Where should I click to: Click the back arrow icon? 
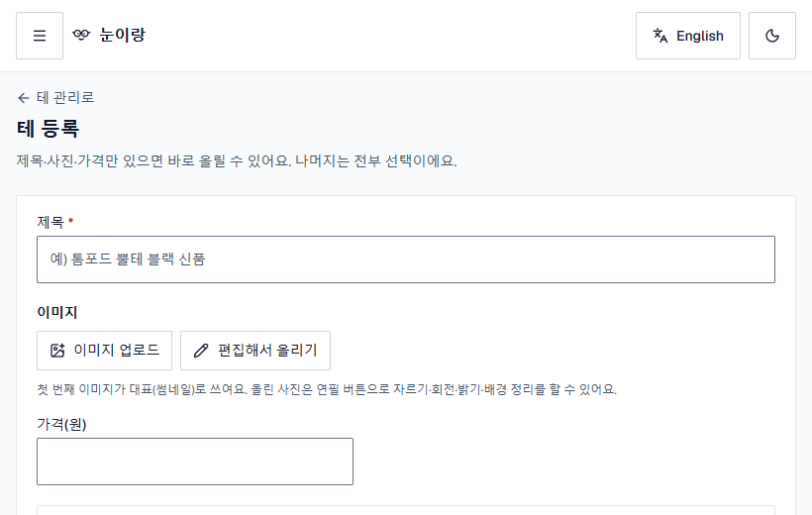tap(24, 98)
